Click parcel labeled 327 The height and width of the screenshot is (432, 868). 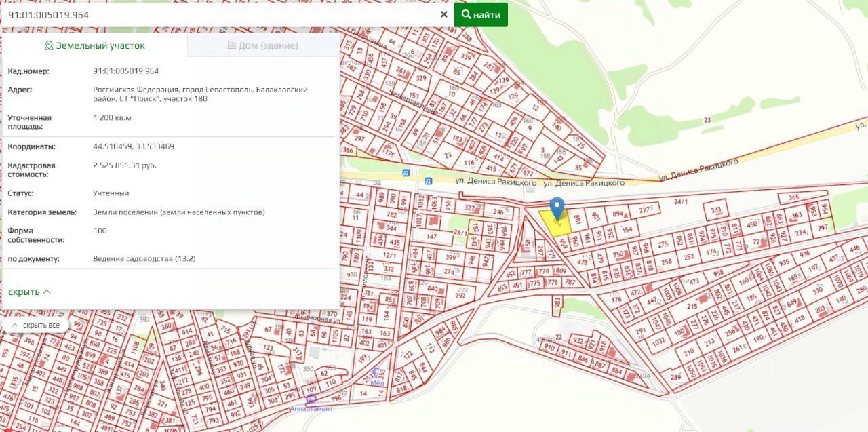469,208
